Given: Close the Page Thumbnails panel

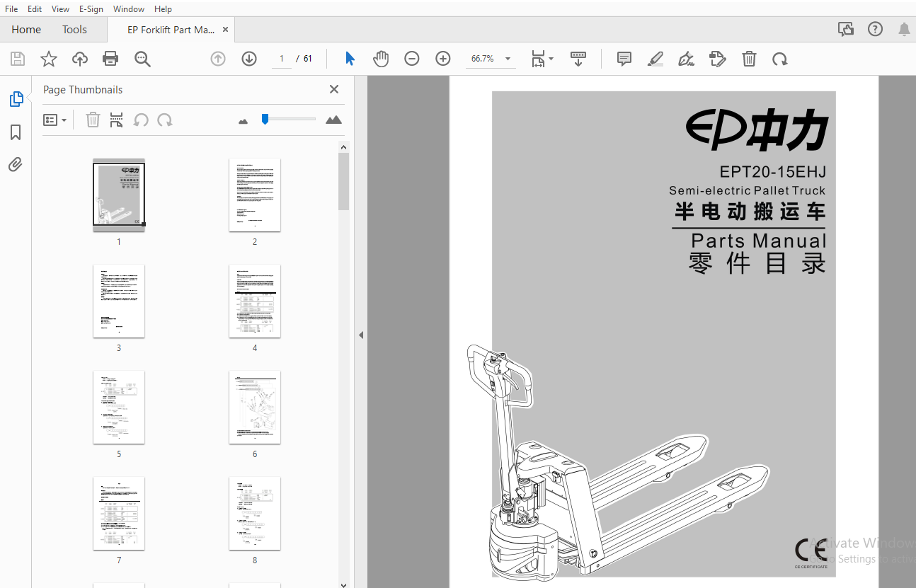Looking at the screenshot, I should coord(334,89).
